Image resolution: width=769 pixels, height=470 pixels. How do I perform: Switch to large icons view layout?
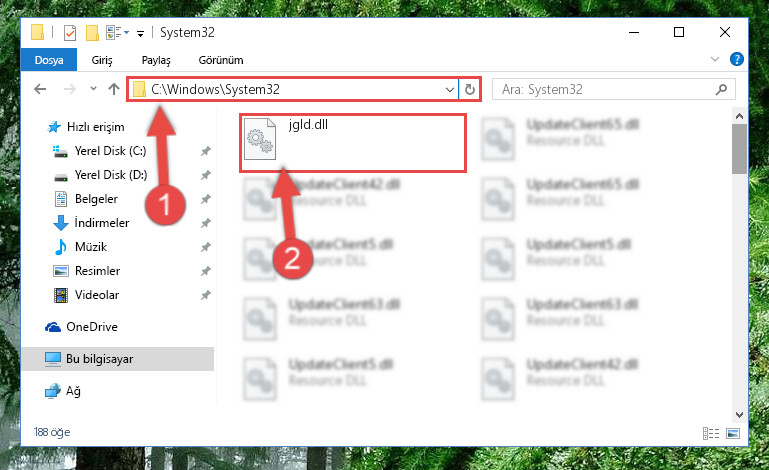[x=733, y=433]
